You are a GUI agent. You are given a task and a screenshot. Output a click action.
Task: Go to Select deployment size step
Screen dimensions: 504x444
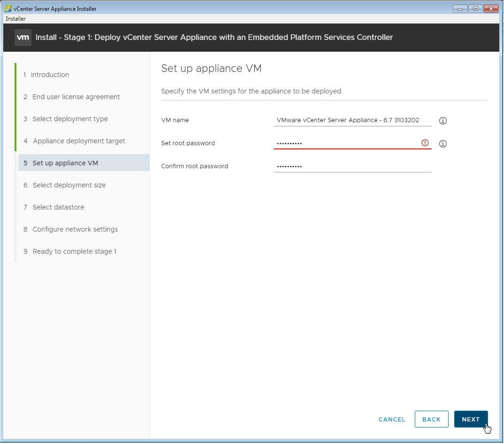pos(69,185)
